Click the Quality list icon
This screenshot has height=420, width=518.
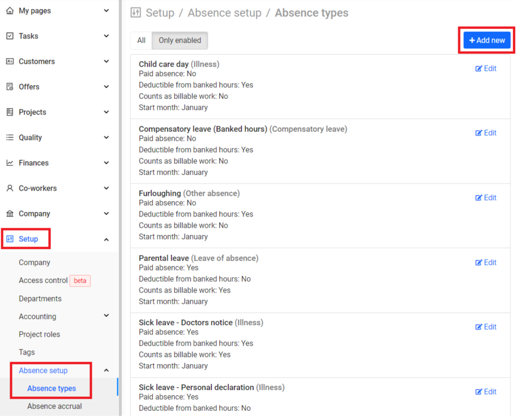coord(10,138)
